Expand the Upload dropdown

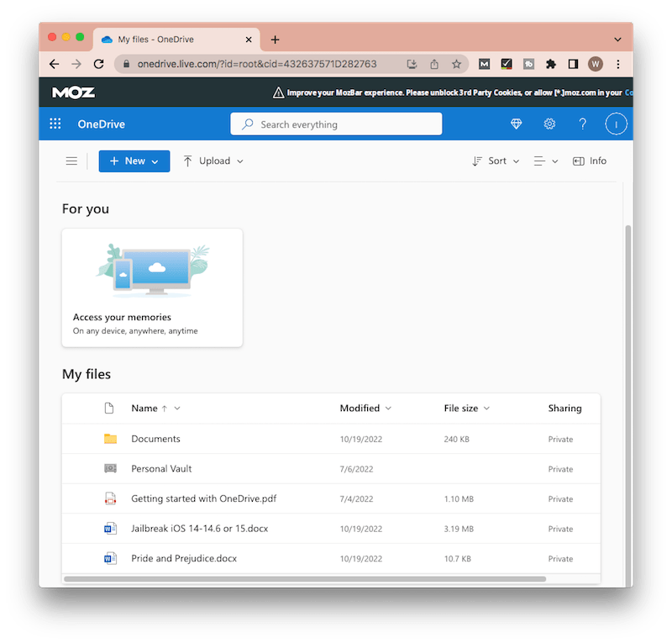[x=213, y=161]
